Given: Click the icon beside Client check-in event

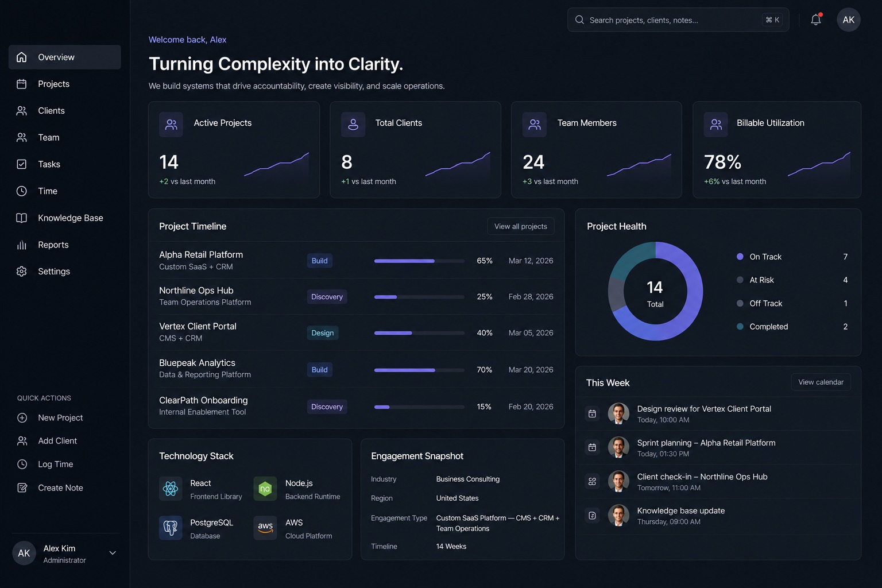Looking at the screenshot, I should point(593,482).
